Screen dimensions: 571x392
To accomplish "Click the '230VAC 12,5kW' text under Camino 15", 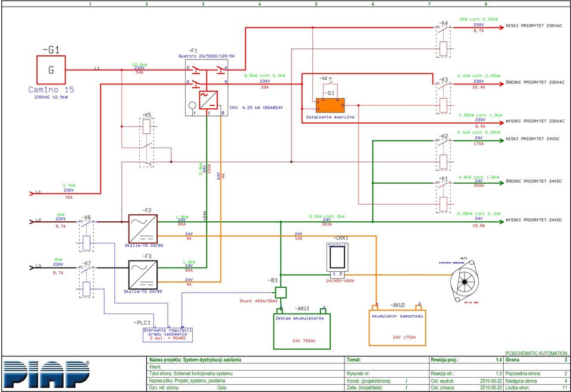I will [51, 98].
